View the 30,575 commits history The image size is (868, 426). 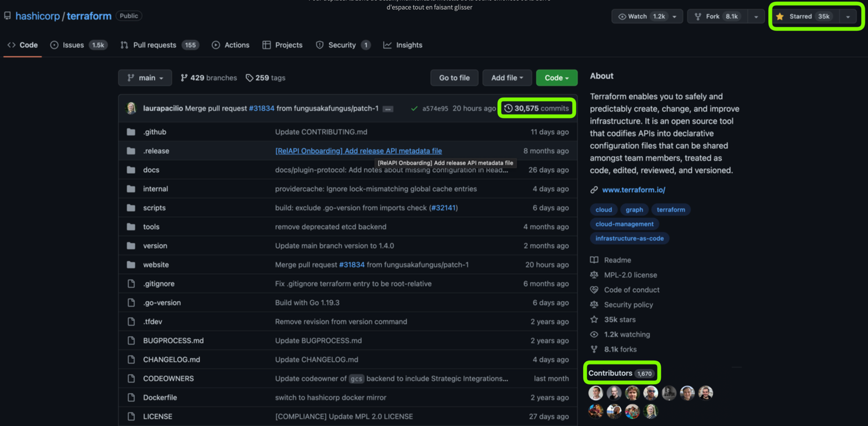(537, 108)
